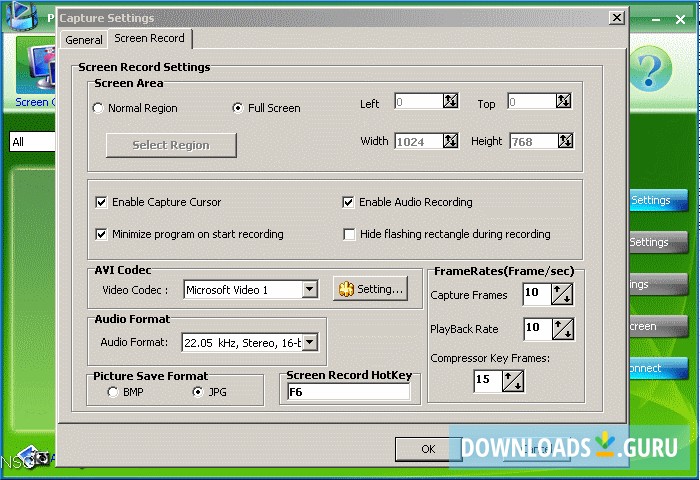Click the Select Region button
The width and height of the screenshot is (700, 480).
point(171,145)
